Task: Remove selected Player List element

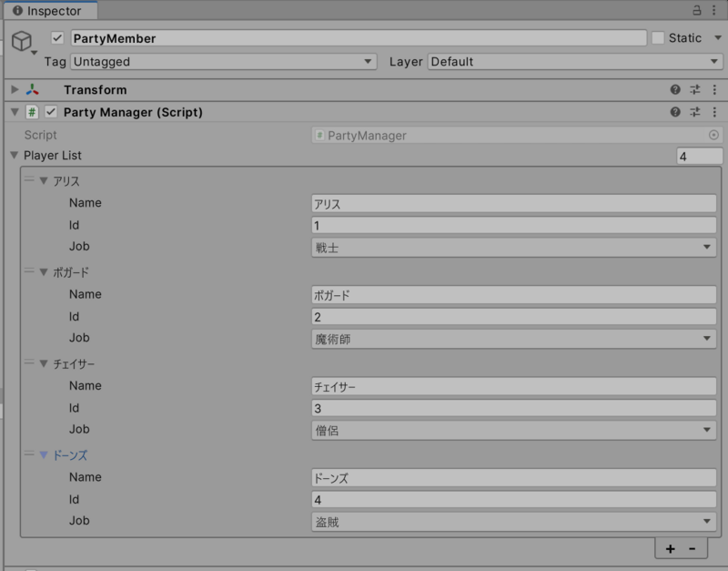Action: pyautogui.click(x=692, y=549)
